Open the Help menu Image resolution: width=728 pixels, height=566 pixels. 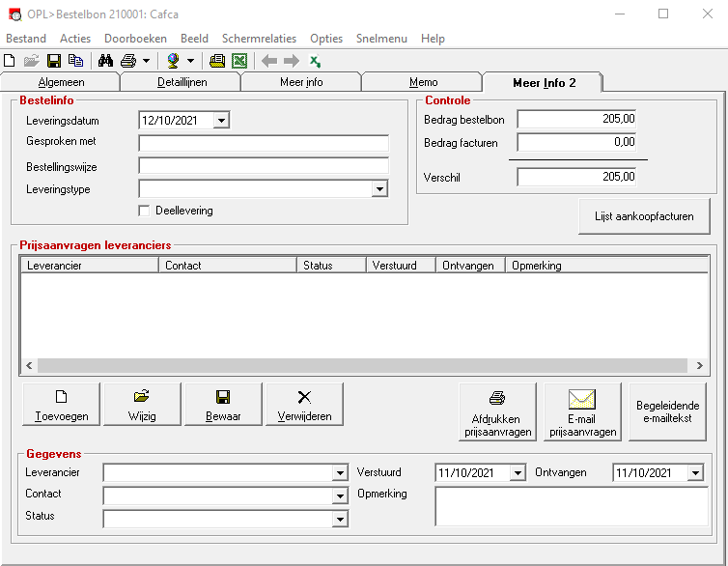pos(433,39)
